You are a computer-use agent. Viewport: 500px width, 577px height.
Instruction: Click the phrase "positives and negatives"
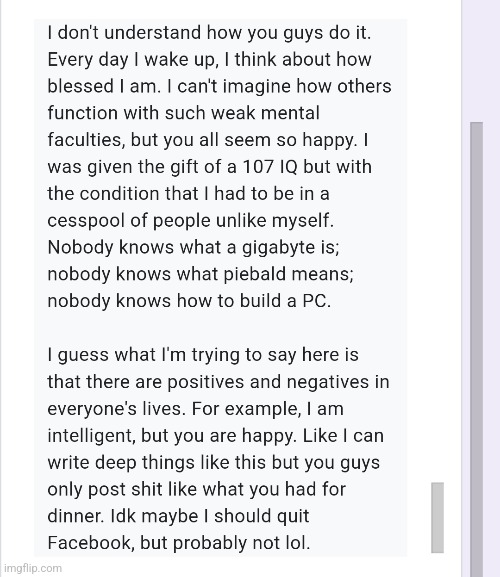(268, 382)
